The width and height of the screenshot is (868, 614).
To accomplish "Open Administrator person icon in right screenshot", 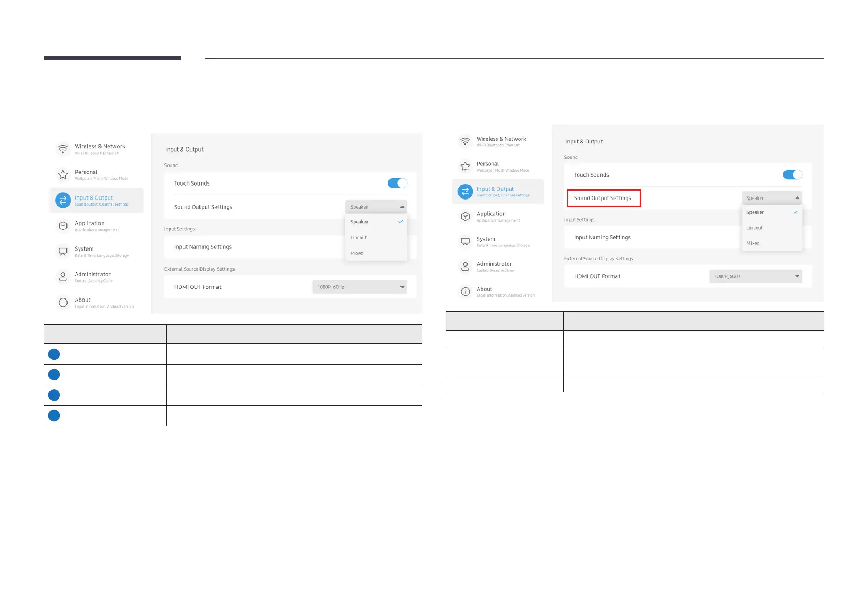I will [465, 267].
